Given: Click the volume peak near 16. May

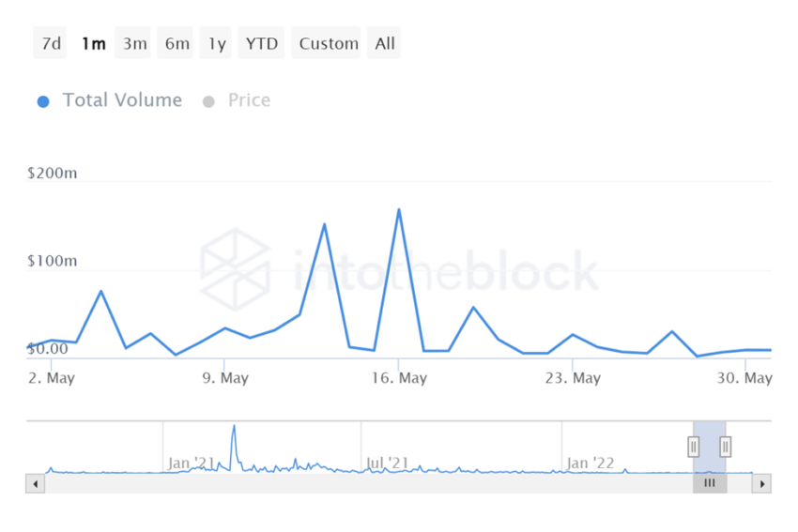Looking at the screenshot, I should click(399, 209).
